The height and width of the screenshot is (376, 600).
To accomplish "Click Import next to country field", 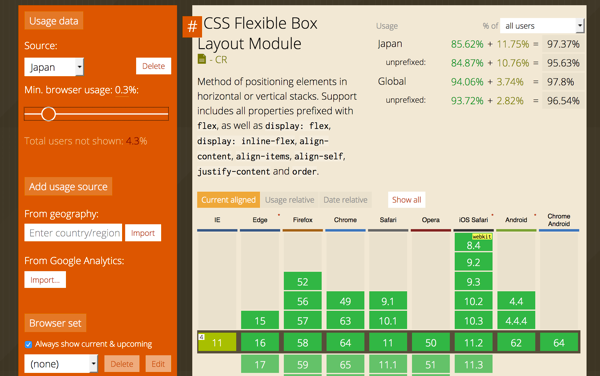I will coord(143,233).
